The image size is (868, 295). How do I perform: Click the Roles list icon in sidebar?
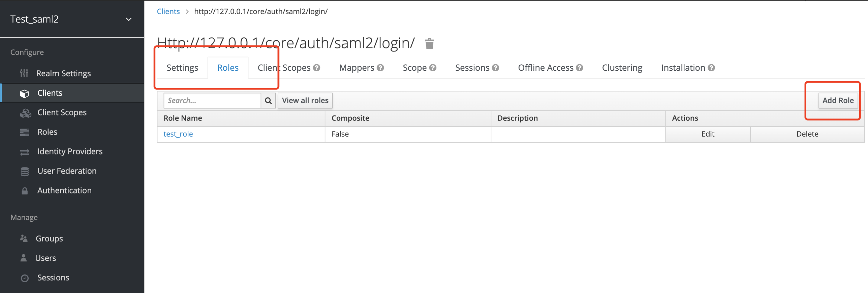click(24, 132)
